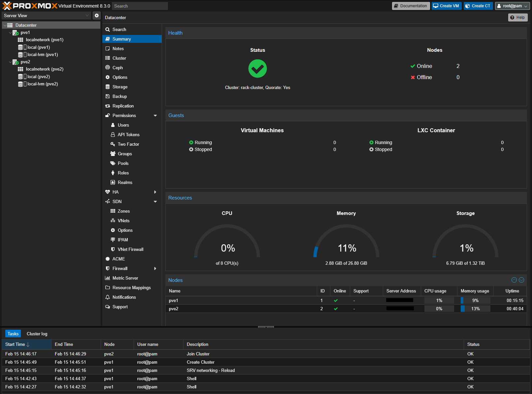
Task: Open the Metric Server panel
Action: point(125,278)
